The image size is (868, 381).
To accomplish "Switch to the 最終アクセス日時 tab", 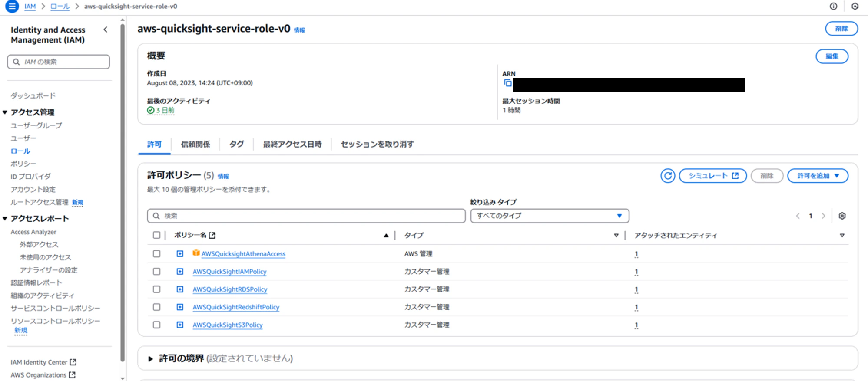I will (292, 145).
